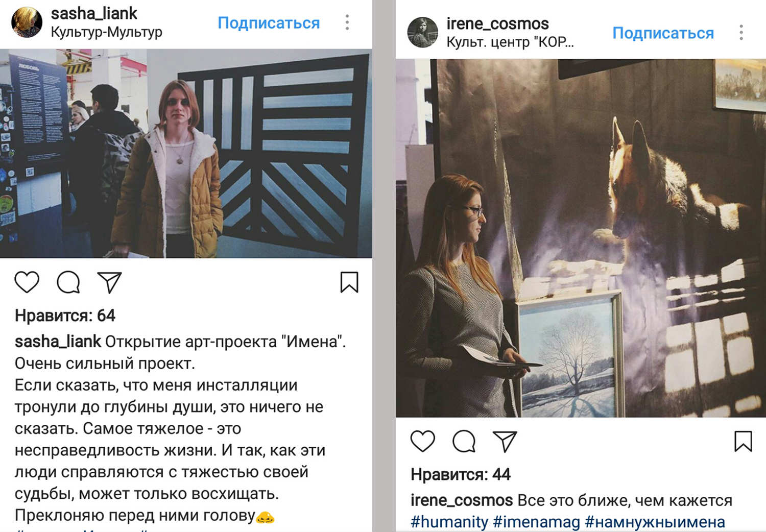This screenshot has height=532, width=766.
Task: Send irene_cosmos's post with paper plane icon
Action: [x=505, y=441]
